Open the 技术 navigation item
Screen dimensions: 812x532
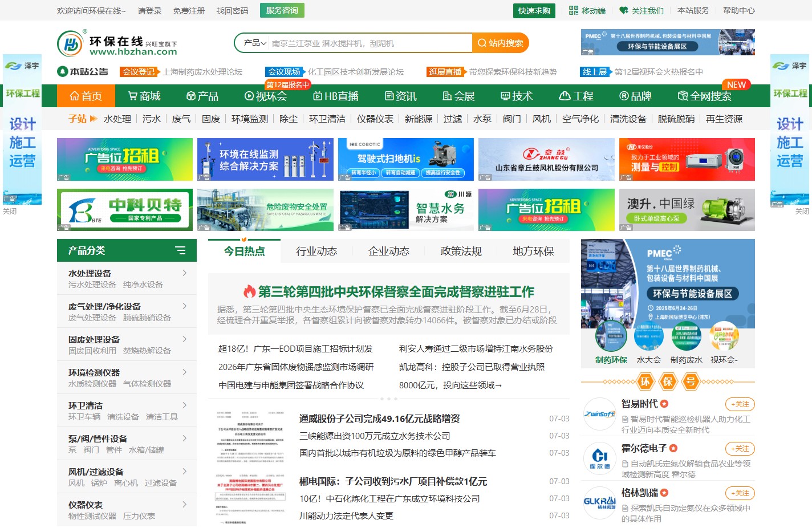point(517,96)
